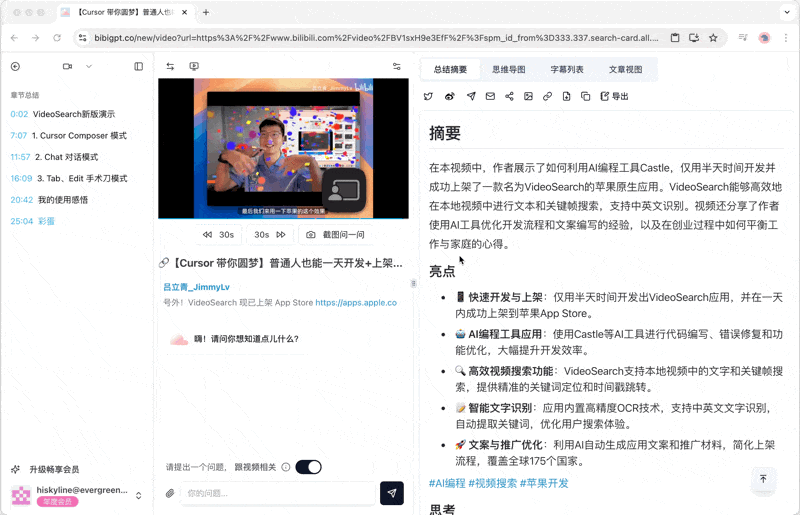Open the browser three-dot menu

(x=786, y=38)
